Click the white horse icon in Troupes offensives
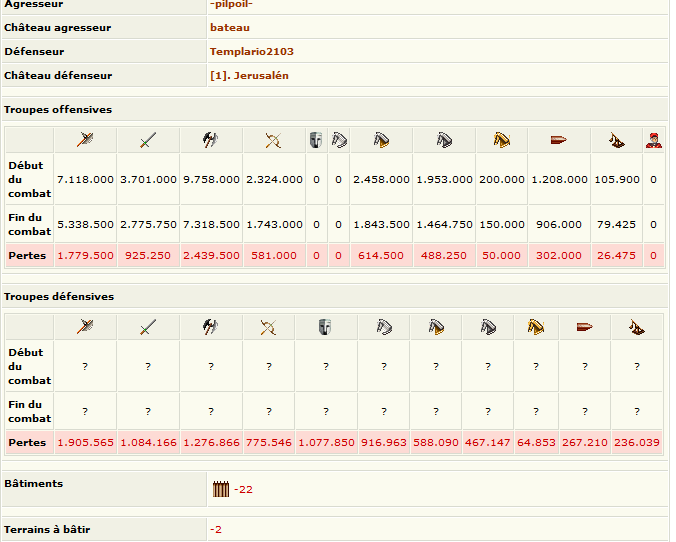The height and width of the screenshot is (542, 676). click(x=339, y=140)
